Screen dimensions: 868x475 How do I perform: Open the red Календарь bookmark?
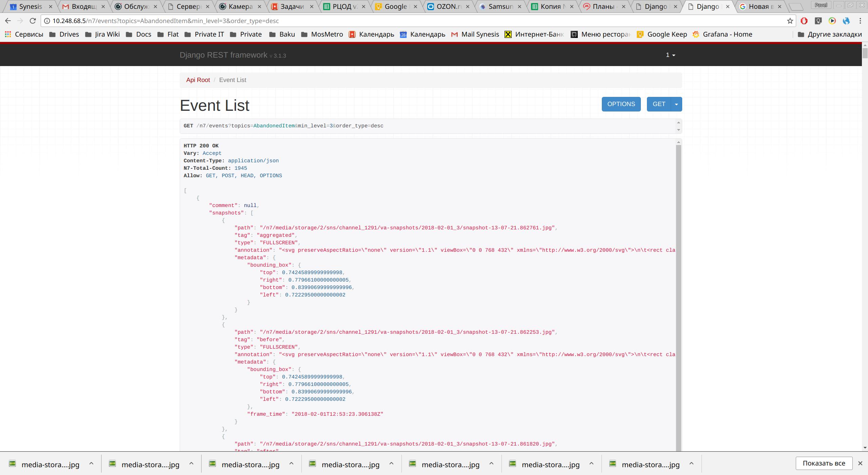click(372, 34)
